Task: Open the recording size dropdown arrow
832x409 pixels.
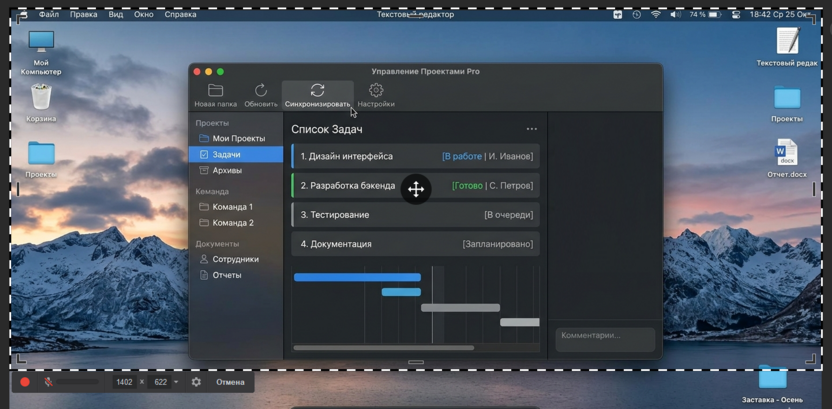Action: [176, 382]
